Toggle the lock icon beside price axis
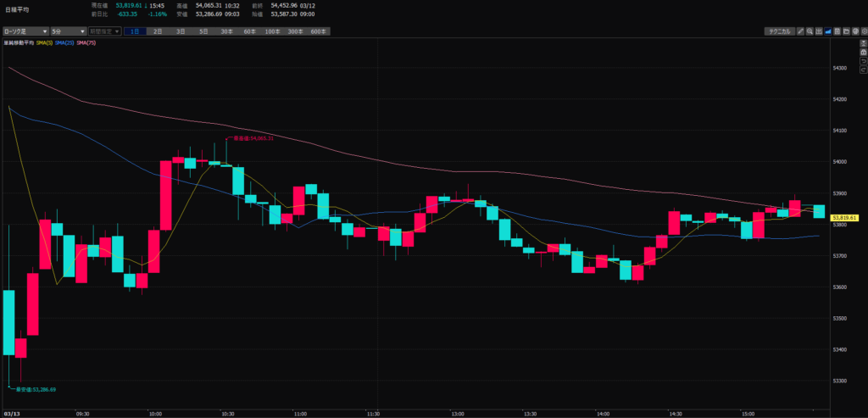This screenshot has width=868, height=418. coord(862,51)
